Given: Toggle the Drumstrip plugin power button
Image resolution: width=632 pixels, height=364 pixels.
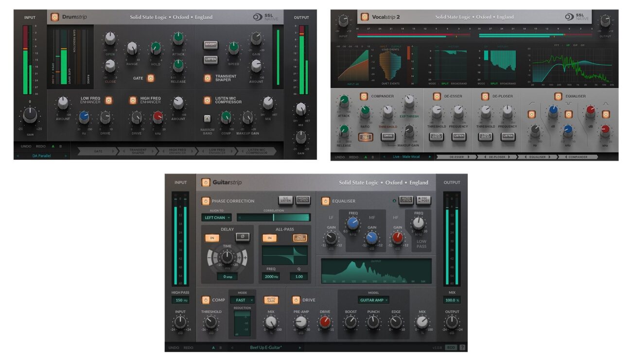Looking at the screenshot, I should [x=55, y=17].
